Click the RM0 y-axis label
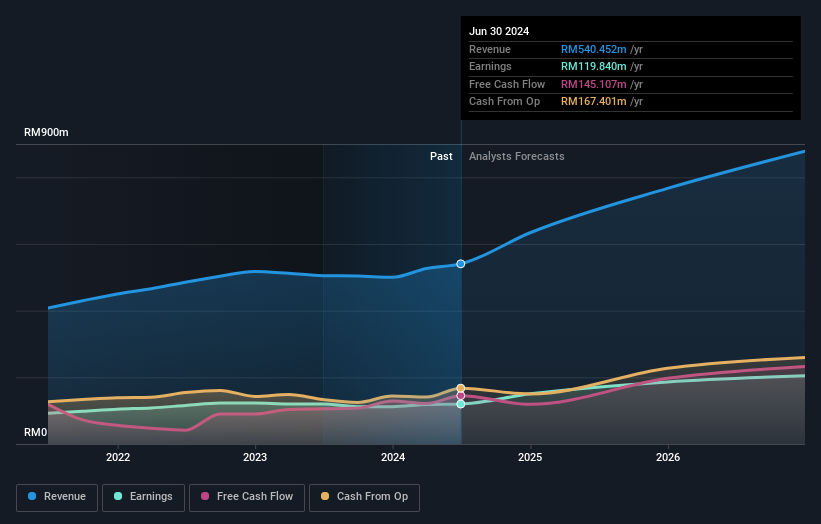Image resolution: width=821 pixels, height=524 pixels. pyautogui.click(x=36, y=432)
